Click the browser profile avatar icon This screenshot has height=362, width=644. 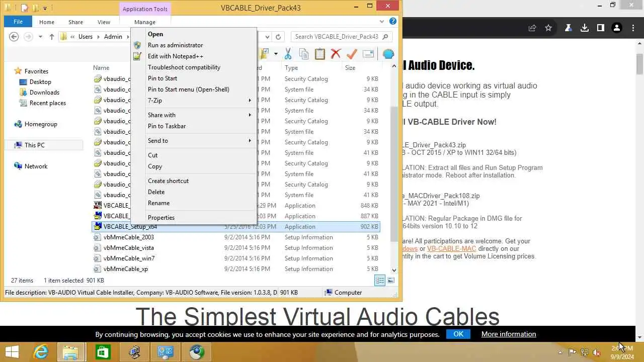coord(617,28)
